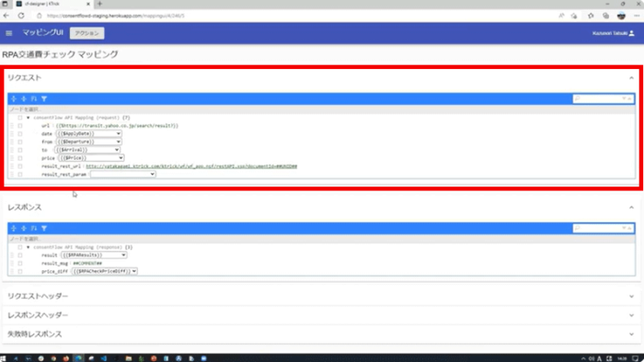Open the date dropdown showing $ApplyDate
This screenshot has height=362, width=644.
pyautogui.click(x=88, y=133)
